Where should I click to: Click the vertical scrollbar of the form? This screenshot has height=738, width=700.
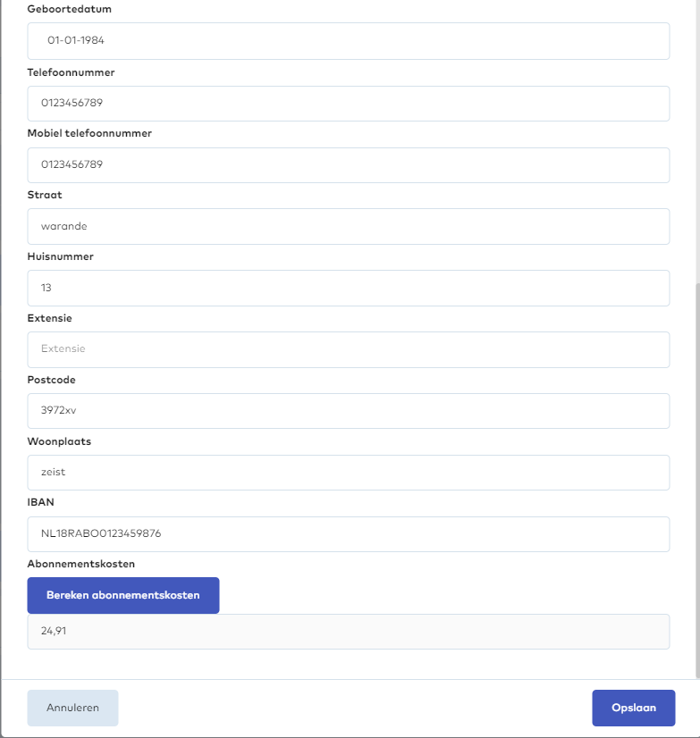coord(696,474)
